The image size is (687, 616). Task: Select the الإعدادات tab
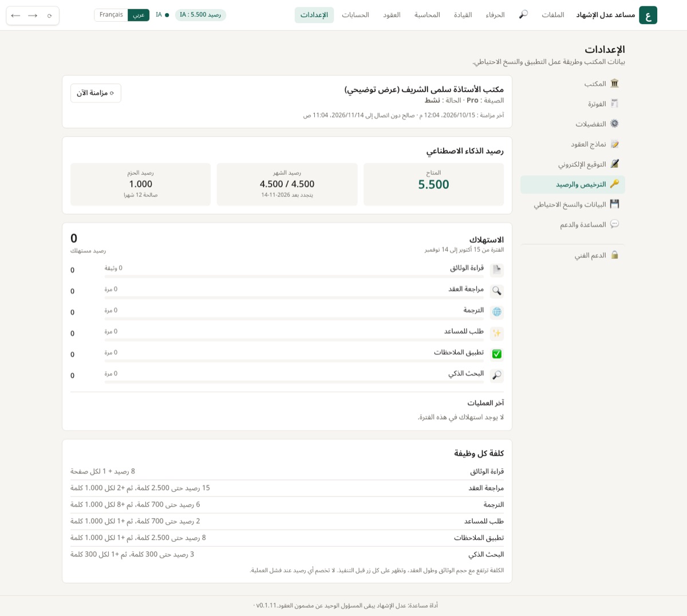[314, 15]
